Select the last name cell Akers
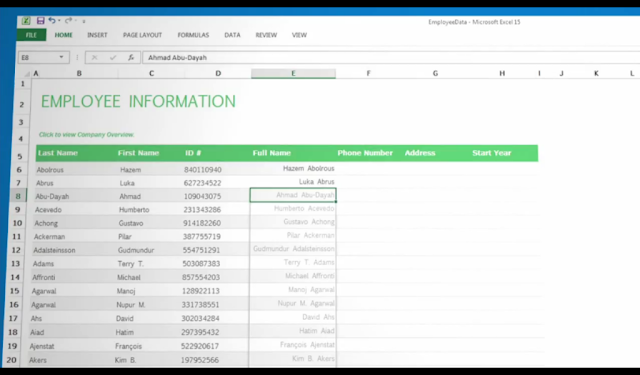Image resolution: width=640 pixels, height=375 pixels. pyautogui.click(x=38, y=360)
